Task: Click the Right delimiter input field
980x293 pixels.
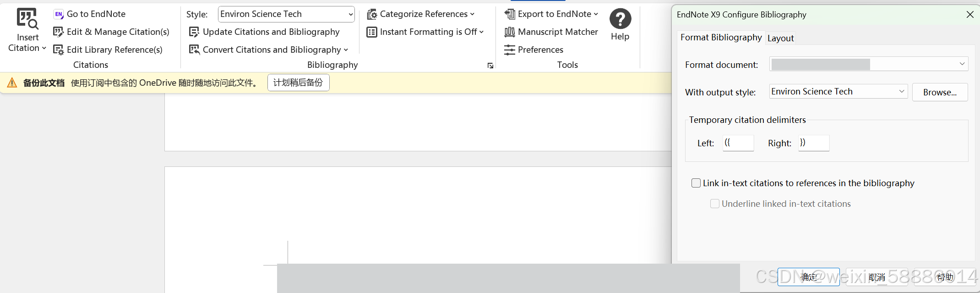Action: (814, 143)
